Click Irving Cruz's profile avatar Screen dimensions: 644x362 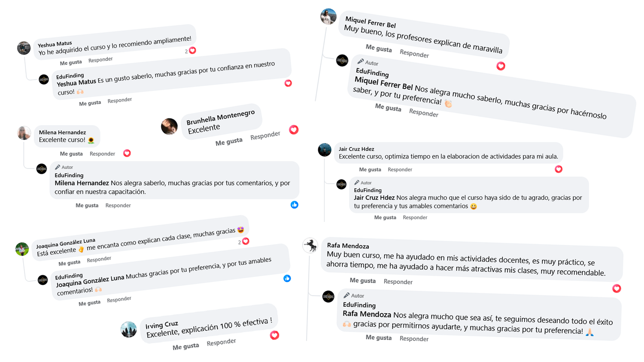click(x=129, y=329)
